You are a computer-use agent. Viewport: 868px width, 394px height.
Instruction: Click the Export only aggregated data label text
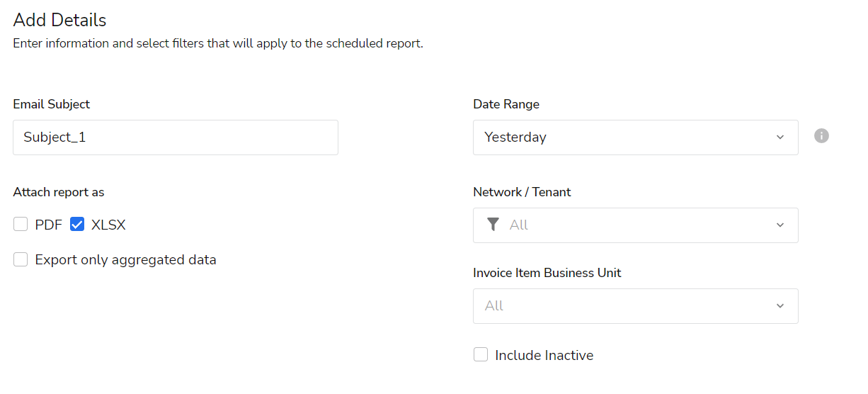click(x=125, y=260)
